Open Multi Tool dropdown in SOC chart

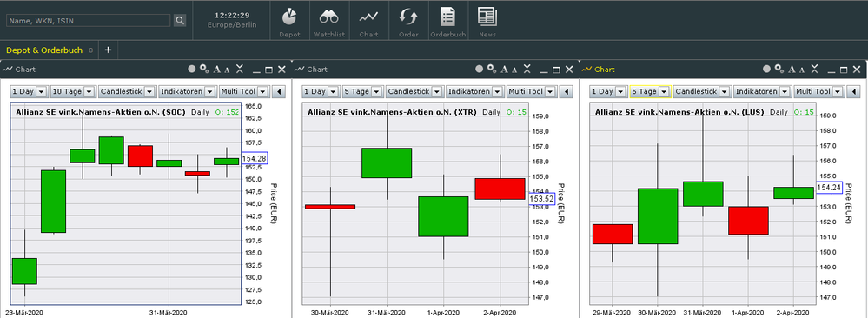click(243, 91)
